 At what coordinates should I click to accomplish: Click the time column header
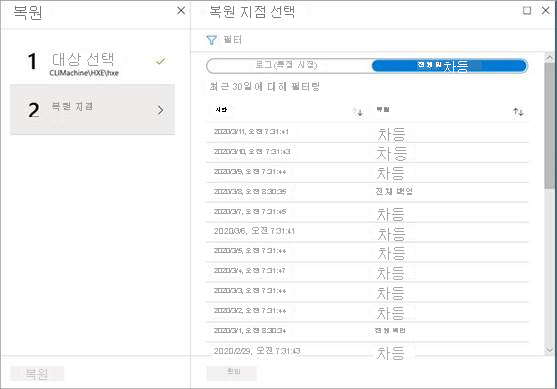click(221, 109)
